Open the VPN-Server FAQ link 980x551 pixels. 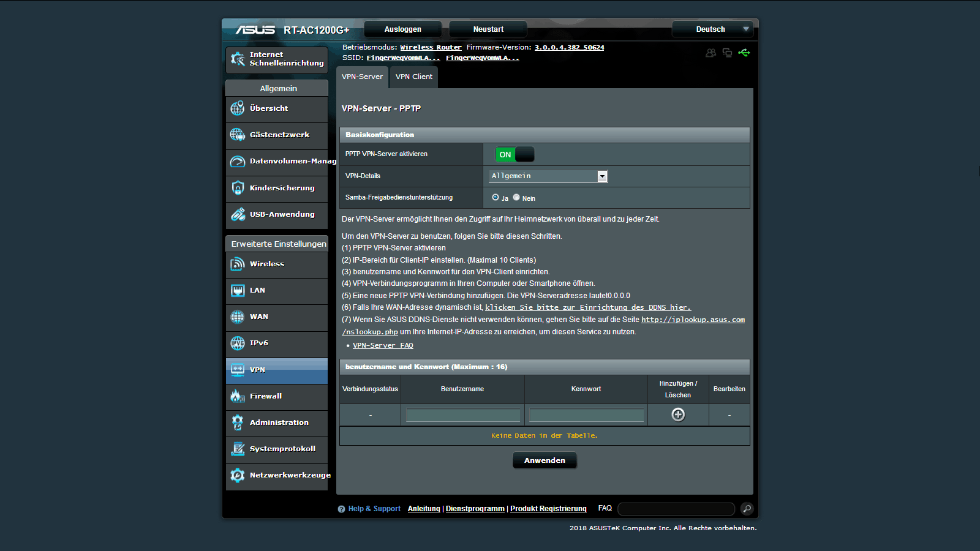click(x=383, y=345)
